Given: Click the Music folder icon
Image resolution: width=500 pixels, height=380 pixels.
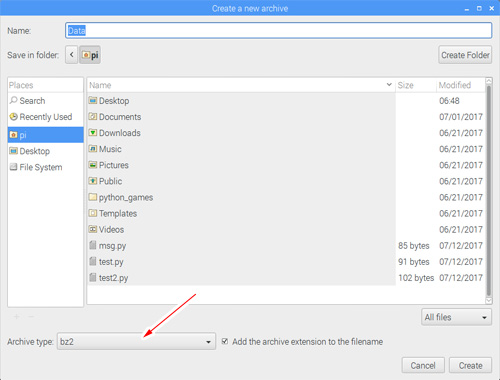Looking at the screenshot, I should [x=93, y=148].
